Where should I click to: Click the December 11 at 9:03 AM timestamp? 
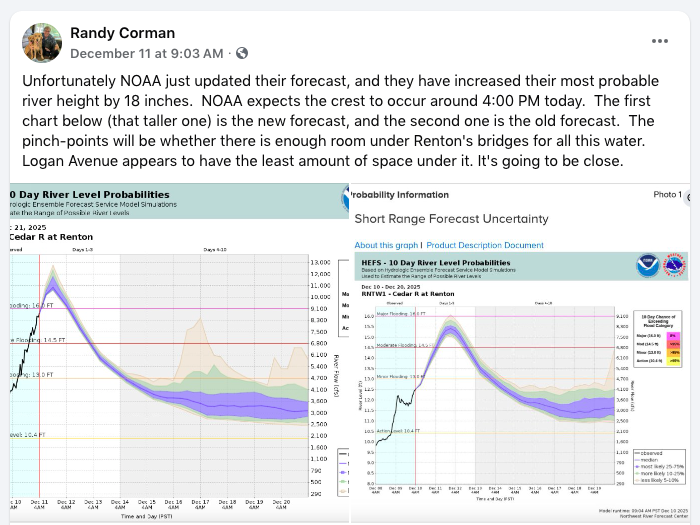(x=146, y=53)
